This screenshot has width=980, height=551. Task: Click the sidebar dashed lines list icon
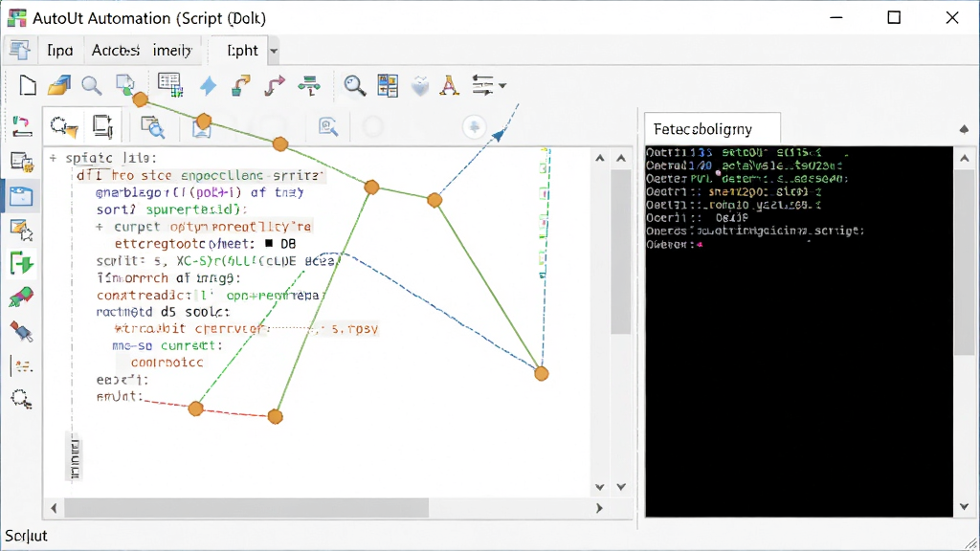pos(23,365)
